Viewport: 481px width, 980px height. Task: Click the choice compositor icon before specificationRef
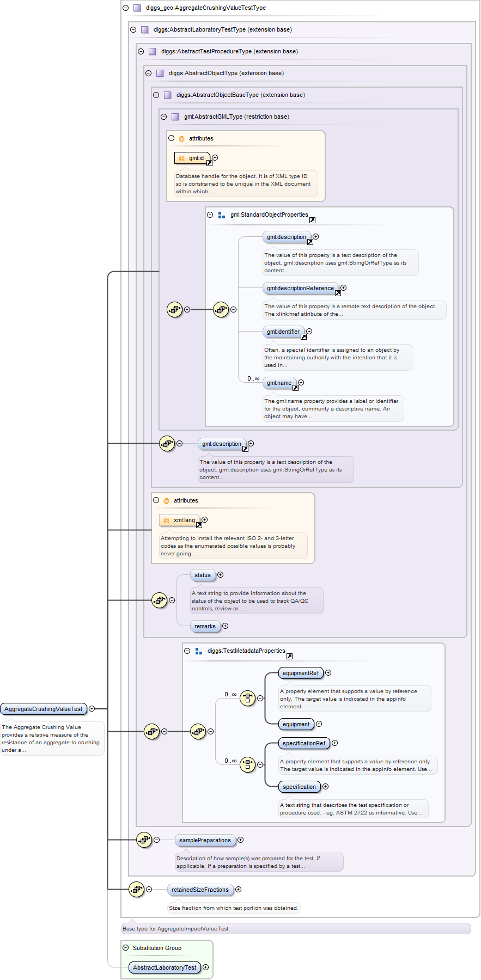(x=248, y=764)
